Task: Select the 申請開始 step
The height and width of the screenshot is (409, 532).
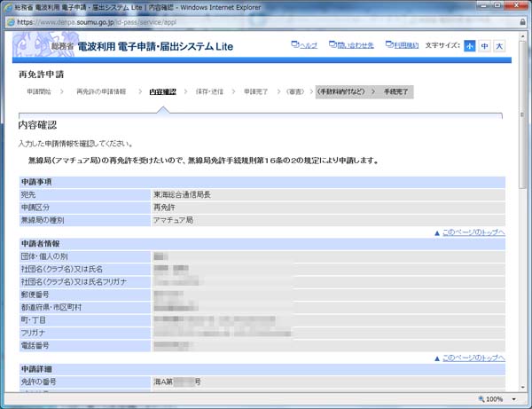Action: tap(39, 91)
